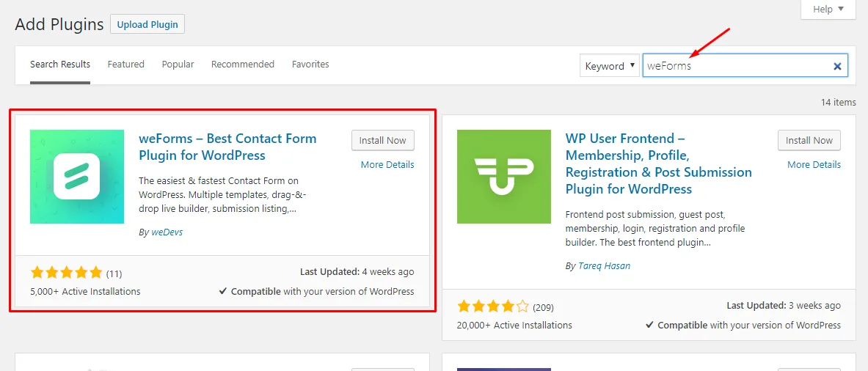Click the "5,000+ Active Installations" text
868x371 pixels.
85,291
